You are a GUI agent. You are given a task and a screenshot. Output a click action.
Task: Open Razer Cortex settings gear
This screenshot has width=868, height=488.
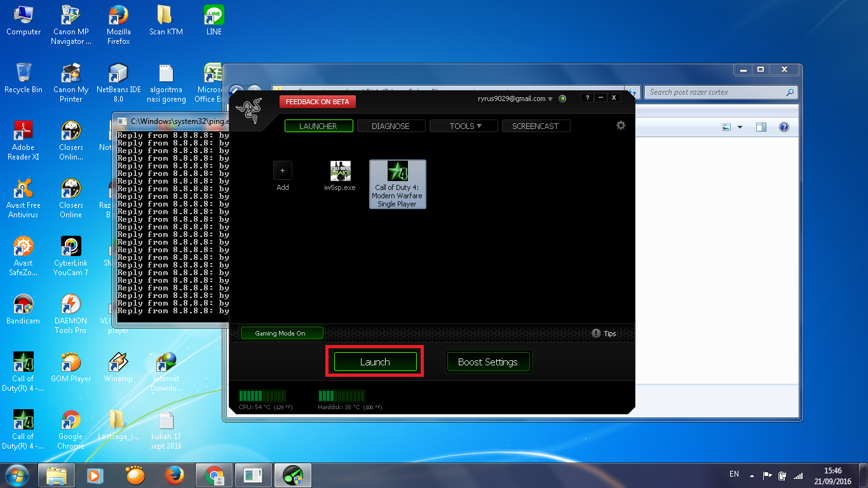[x=621, y=125]
